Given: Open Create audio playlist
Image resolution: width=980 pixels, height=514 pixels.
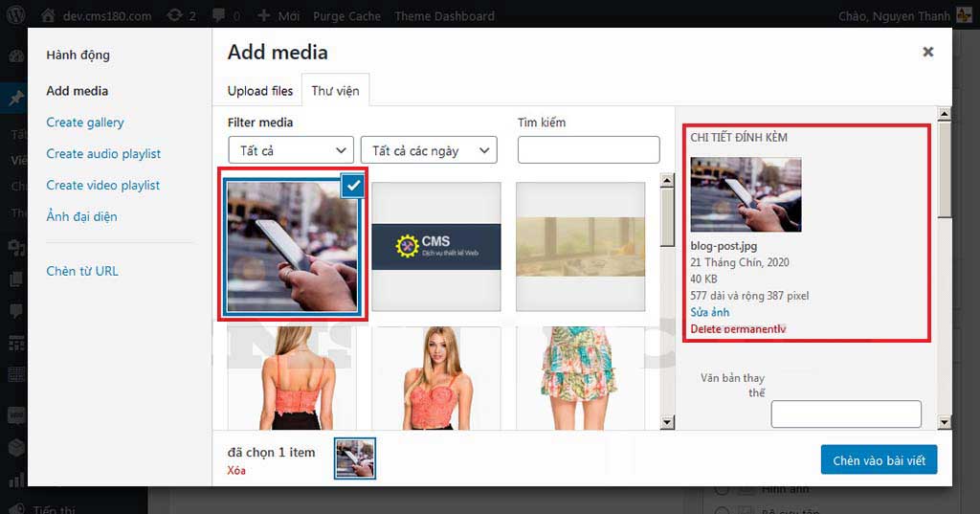Looking at the screenshot, I should [103, 154].
